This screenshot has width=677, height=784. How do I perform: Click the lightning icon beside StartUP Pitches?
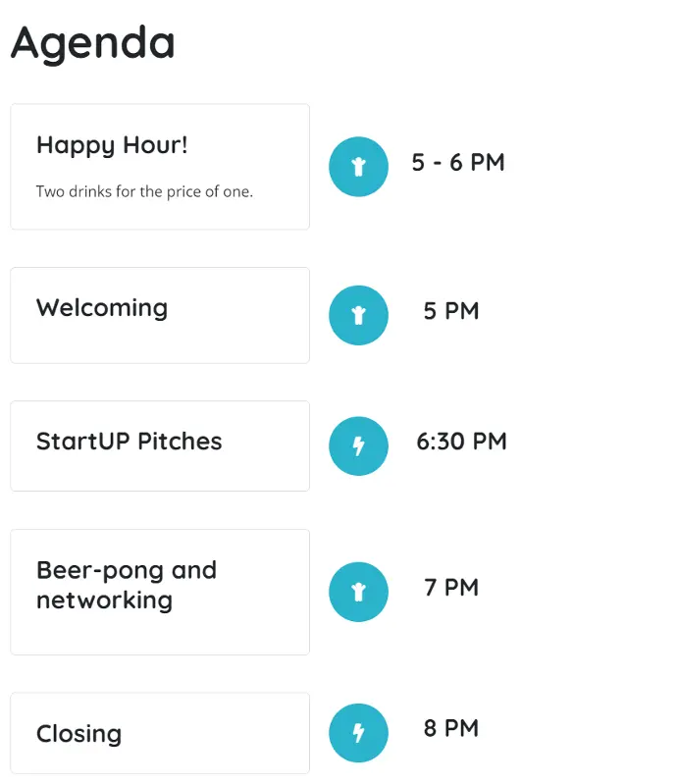point(358,446)
